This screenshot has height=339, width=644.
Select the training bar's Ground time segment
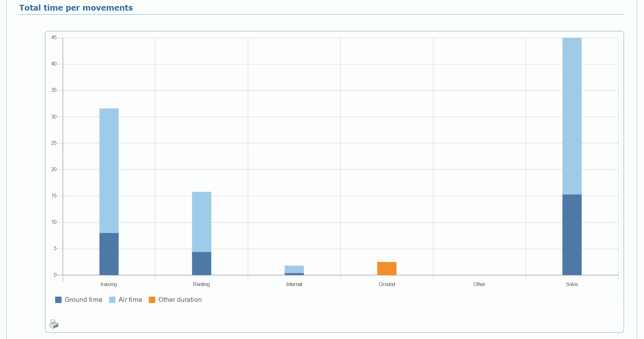pos(109,254)
